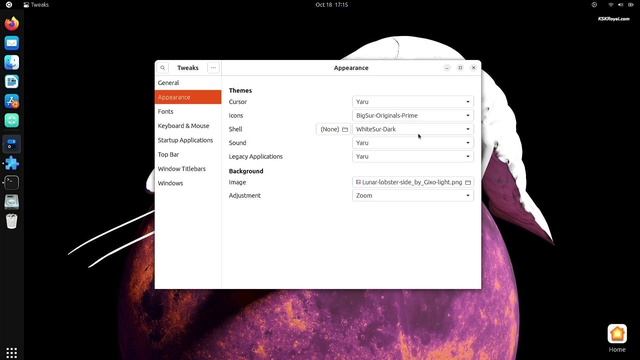640x360 pixels.
Task: Open the Shell theme dropdown WhiteSur-Dark
Action: click(x=413, y=129)
